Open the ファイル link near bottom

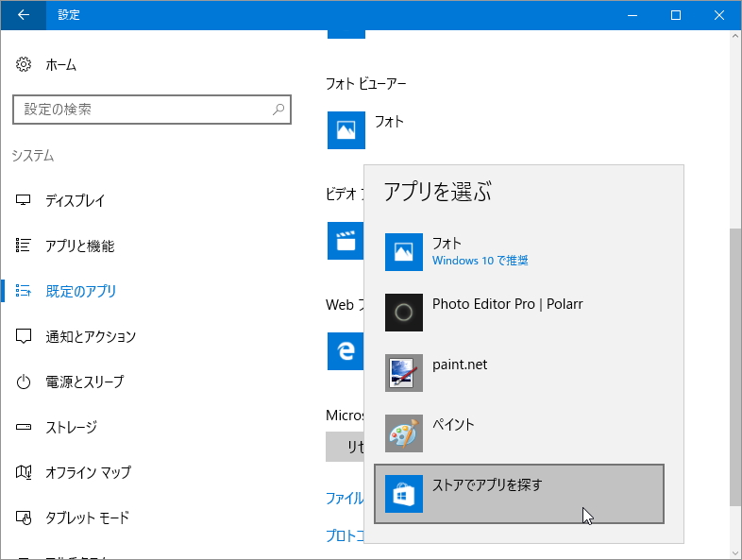(x=345, y=498)
